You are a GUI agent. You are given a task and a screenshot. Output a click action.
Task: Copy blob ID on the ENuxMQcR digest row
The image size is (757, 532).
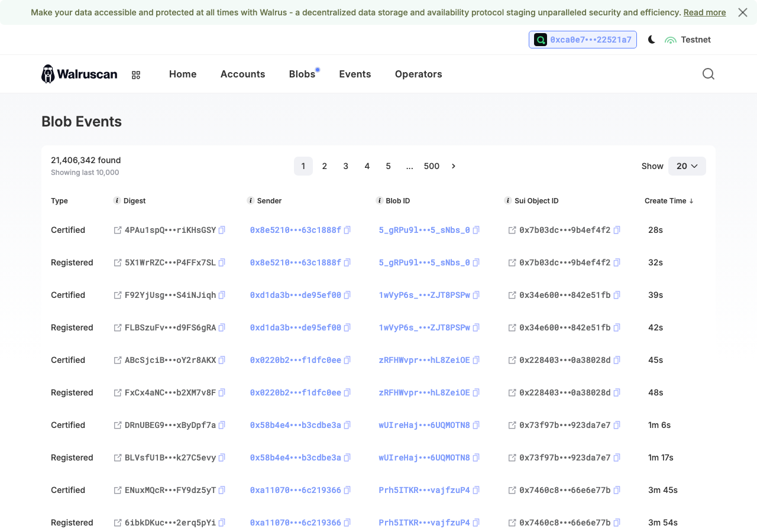[x=476, y=490]
